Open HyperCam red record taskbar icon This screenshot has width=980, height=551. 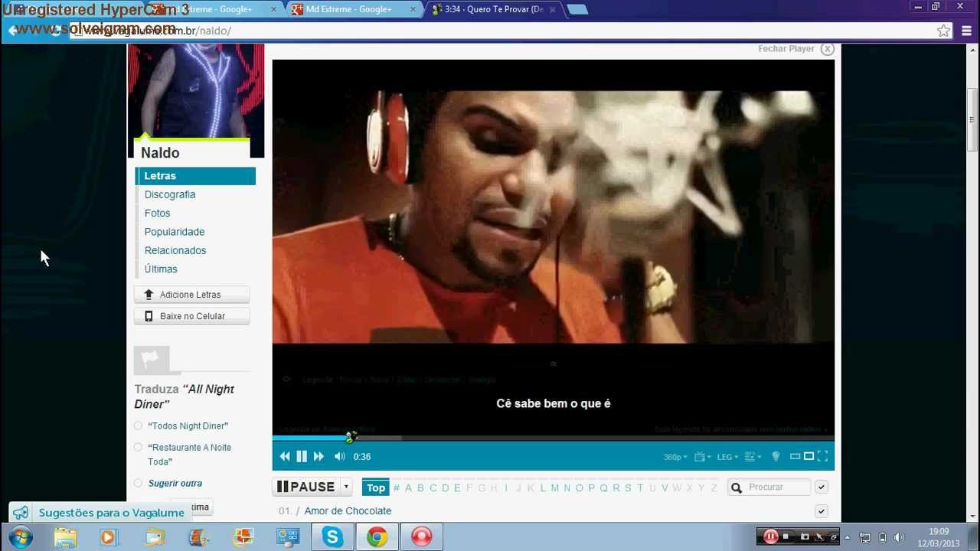coord(421,537)
